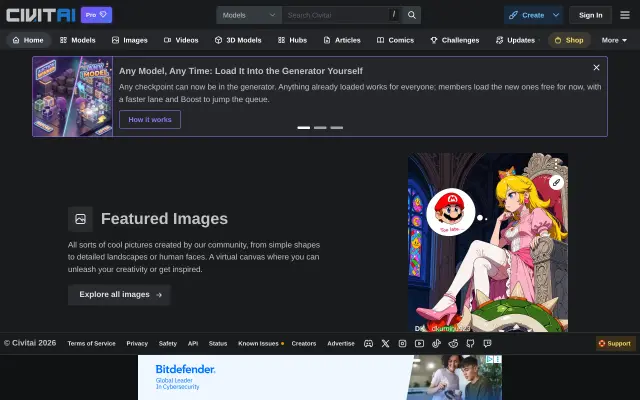Expand the More dropdown in navigation
The height and width of the screenshot is (400, 640).
click(x=614, y=40)
